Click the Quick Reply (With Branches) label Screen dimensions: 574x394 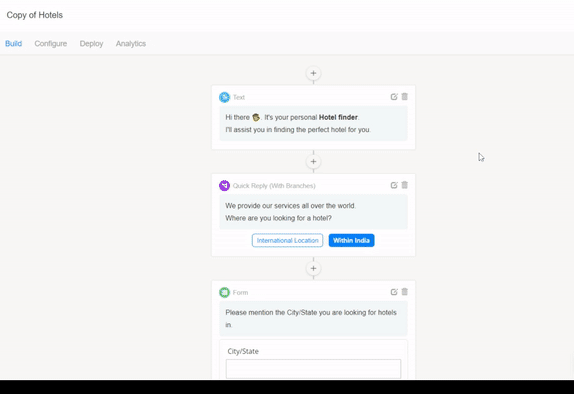tap(274, 186)
